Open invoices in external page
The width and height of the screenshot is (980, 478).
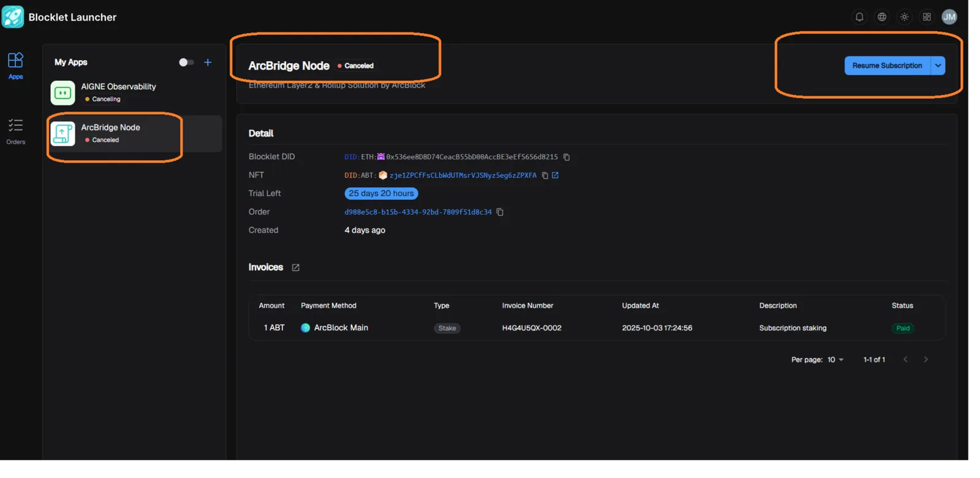click(296, 268)
